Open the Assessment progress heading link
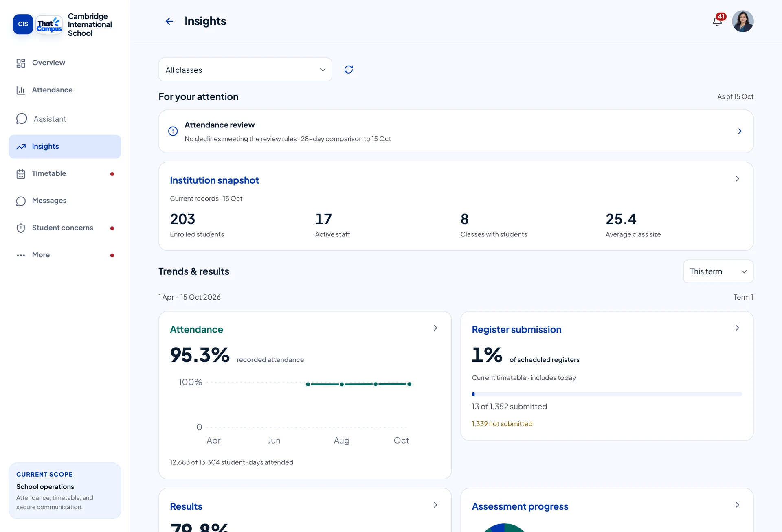The width and height of the screenshot is (782, 532). [x=520, y=506]
